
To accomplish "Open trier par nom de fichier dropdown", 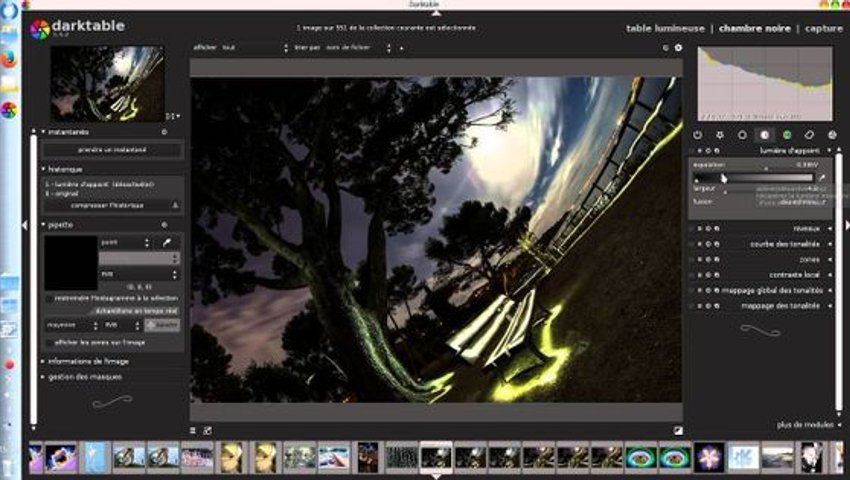I will tap(358, 48).
